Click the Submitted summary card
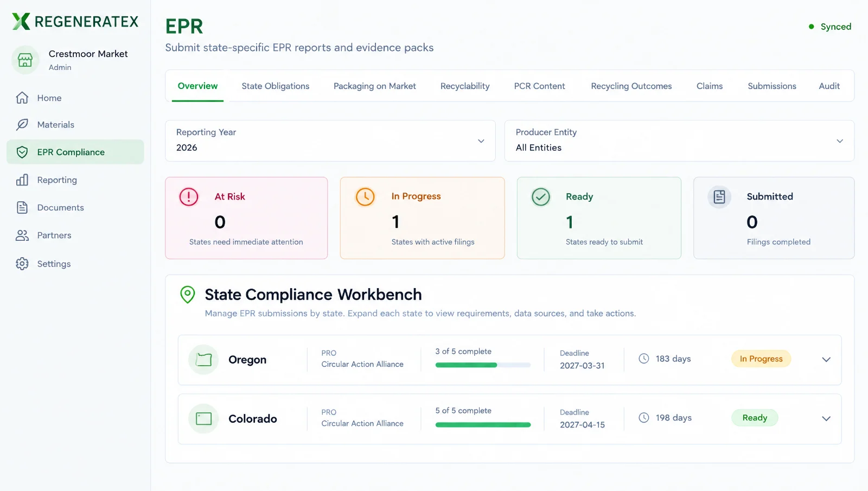Viewport: 868px width, 491px height. coord(774,218)
